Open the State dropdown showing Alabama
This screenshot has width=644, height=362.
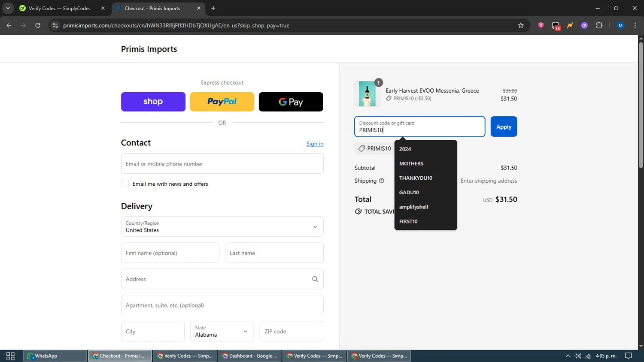pos(222,331)
